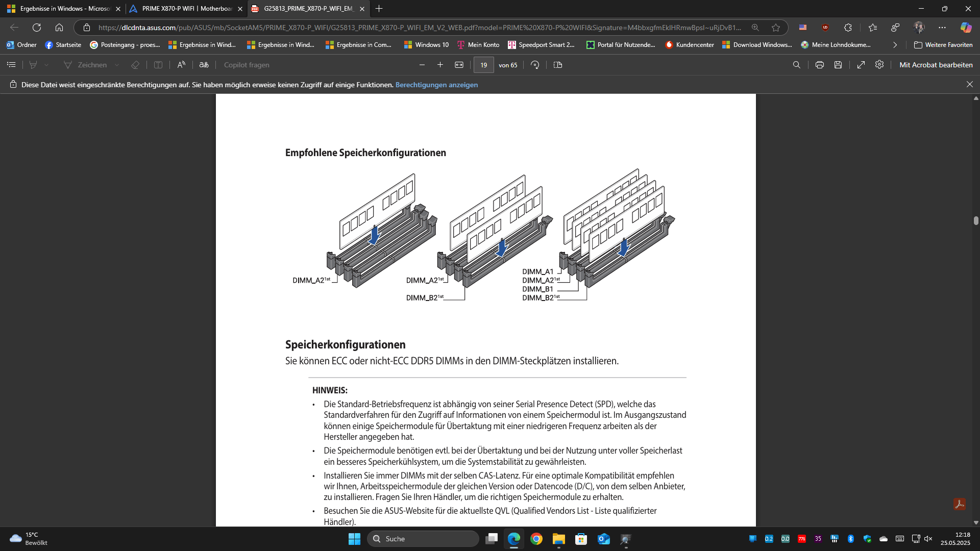Click the page number input field
The image size is (980, 551).
(x=483, y=65)
